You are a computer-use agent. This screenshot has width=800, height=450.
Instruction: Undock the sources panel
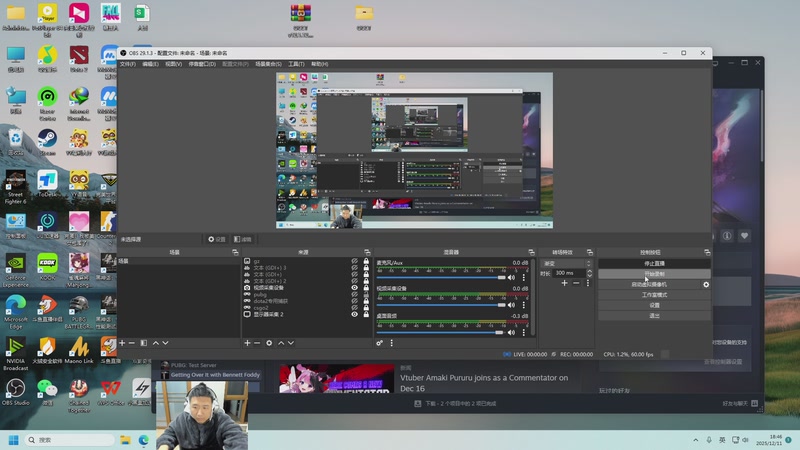(x=367, y=252)
